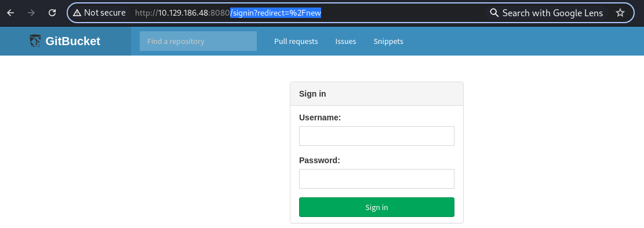Click the Not secure warning triangle icon
Image resolution: width=644 pixels, height=228 pixels.
point(77,13)
